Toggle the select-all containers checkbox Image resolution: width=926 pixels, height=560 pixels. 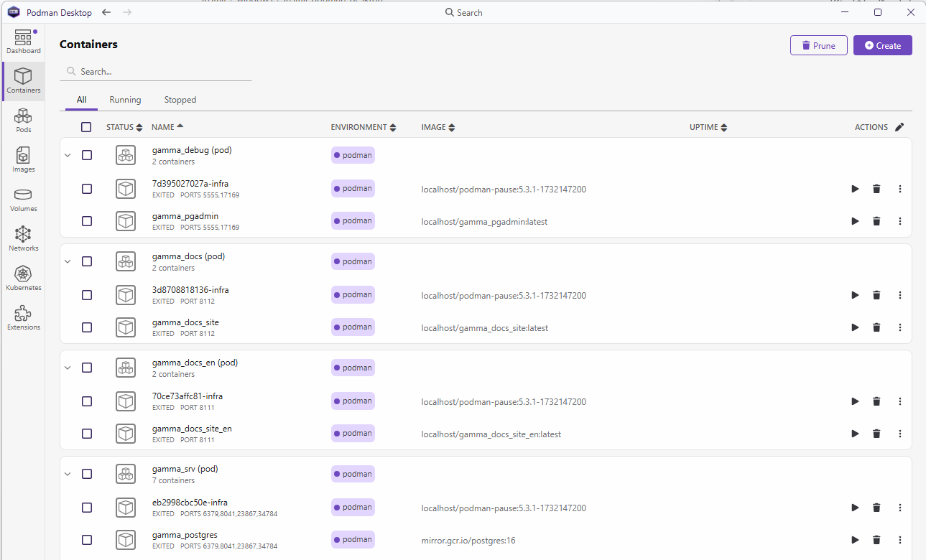[86, 127]
